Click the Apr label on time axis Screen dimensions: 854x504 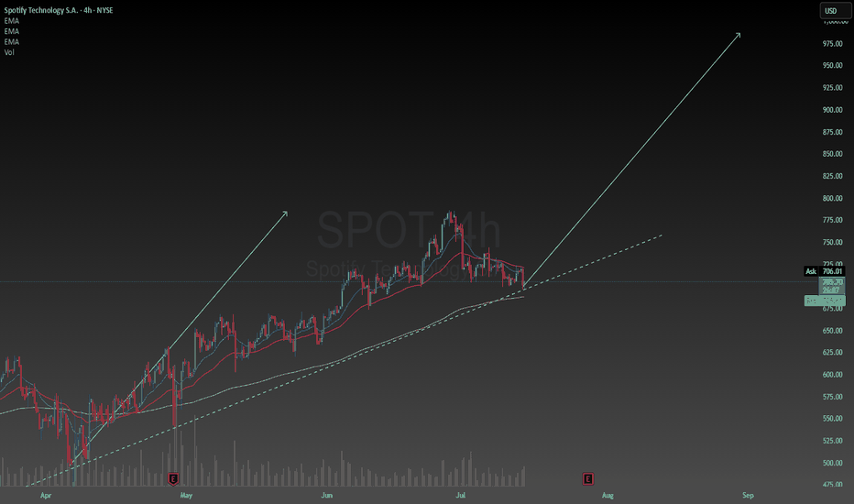click(x=46, y=495)
